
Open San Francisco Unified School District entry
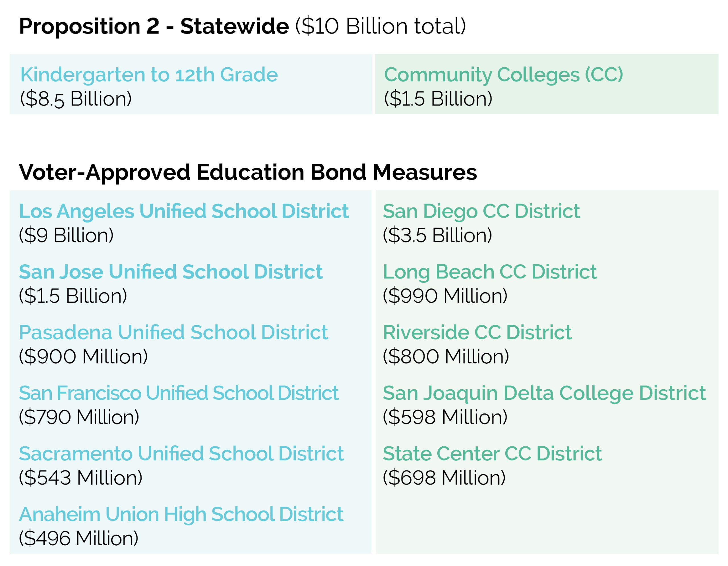[x=179, y=393]
